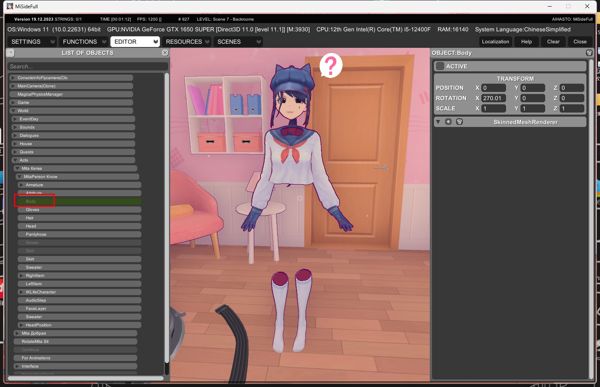Click the MiSideFull window title icon
This screenshot has width=600, height=387.
[10, 6]
